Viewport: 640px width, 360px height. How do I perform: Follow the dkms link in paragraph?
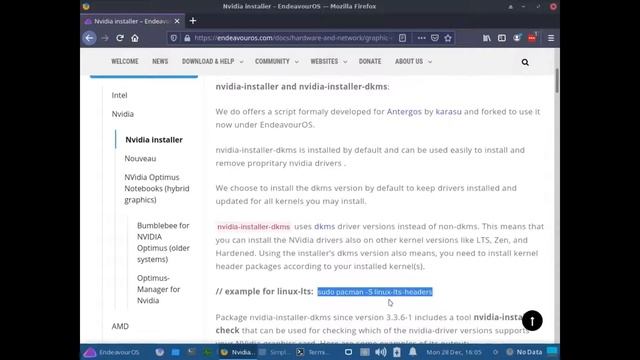(324, 226)
